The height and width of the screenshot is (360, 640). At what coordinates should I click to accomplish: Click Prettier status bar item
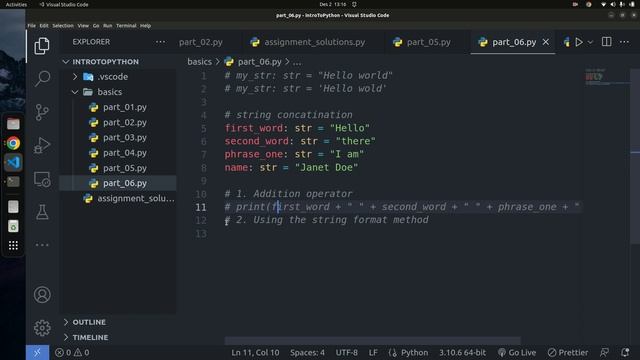(568, 353)
